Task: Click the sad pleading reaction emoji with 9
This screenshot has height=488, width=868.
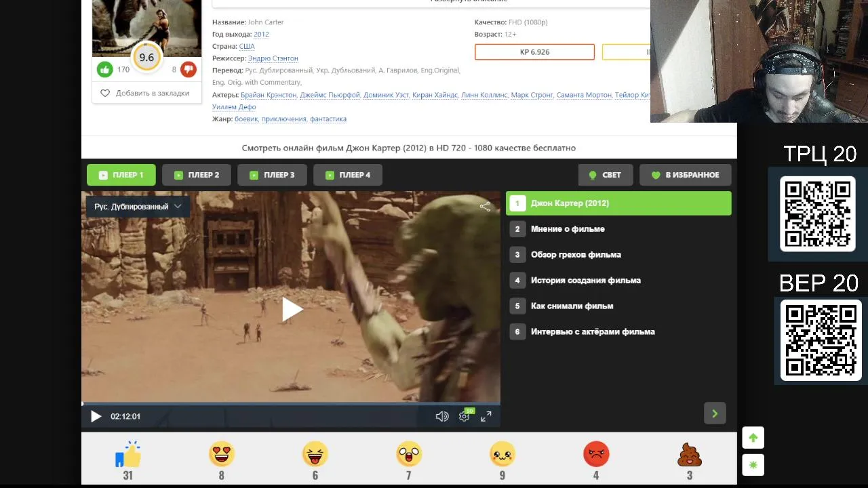Action: click(x=502, y=454)
